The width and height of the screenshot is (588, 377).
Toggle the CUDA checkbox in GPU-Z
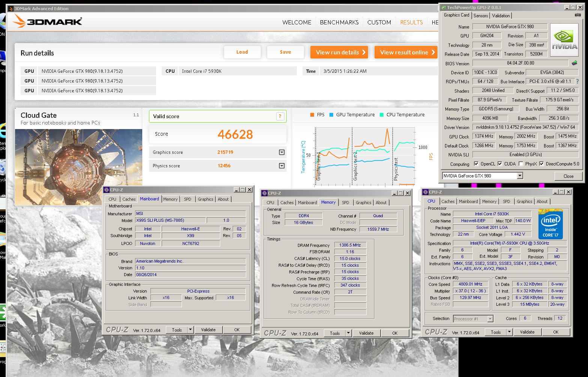(500, 164)
